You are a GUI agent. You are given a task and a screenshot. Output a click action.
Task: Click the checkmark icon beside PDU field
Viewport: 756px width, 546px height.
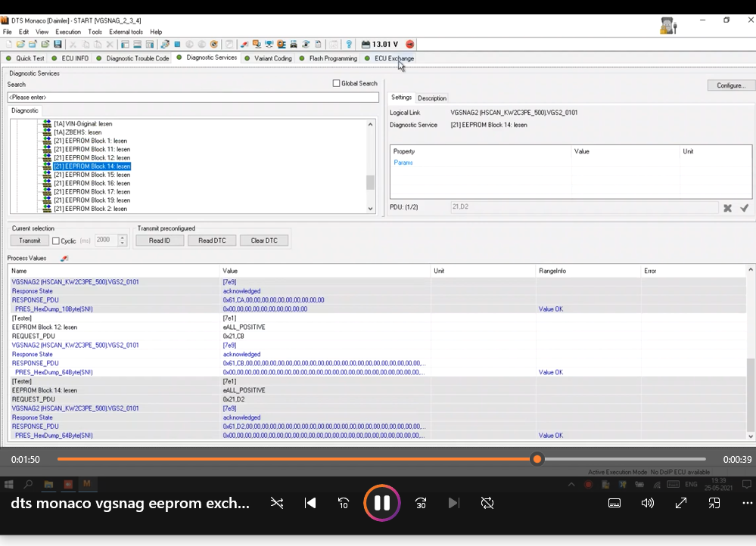(x=744, y=208)
